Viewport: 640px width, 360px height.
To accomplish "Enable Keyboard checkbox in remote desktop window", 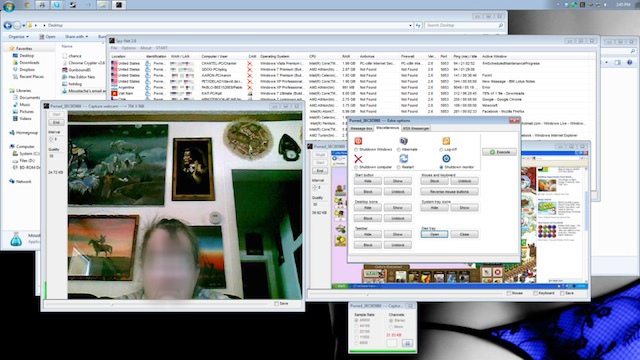I will 535,293.
